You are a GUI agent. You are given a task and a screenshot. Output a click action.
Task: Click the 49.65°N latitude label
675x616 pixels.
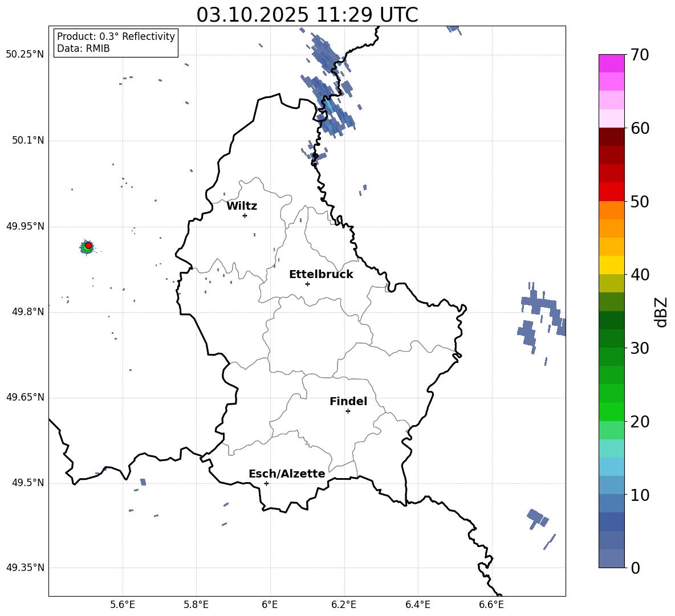coord(25,397)
